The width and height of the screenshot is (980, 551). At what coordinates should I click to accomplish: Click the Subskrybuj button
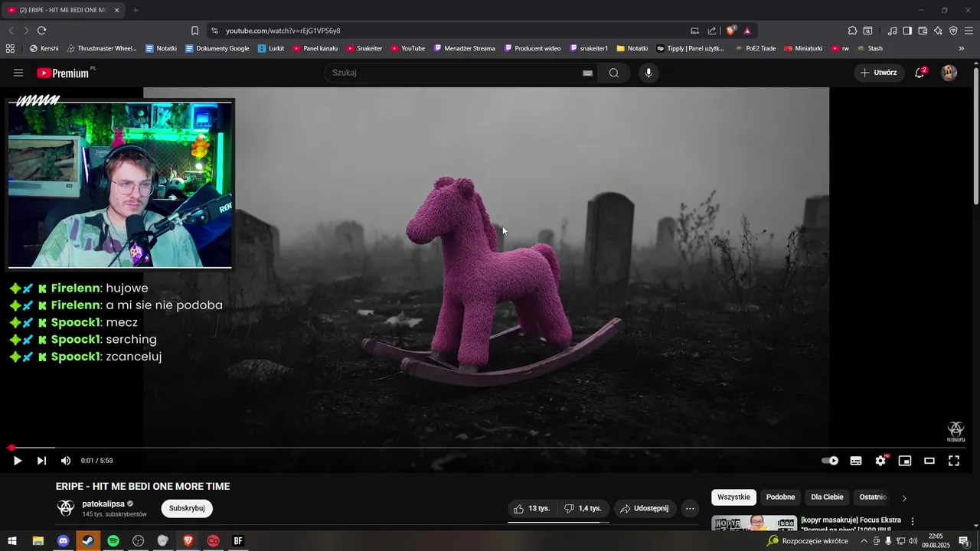coord(187,508)
